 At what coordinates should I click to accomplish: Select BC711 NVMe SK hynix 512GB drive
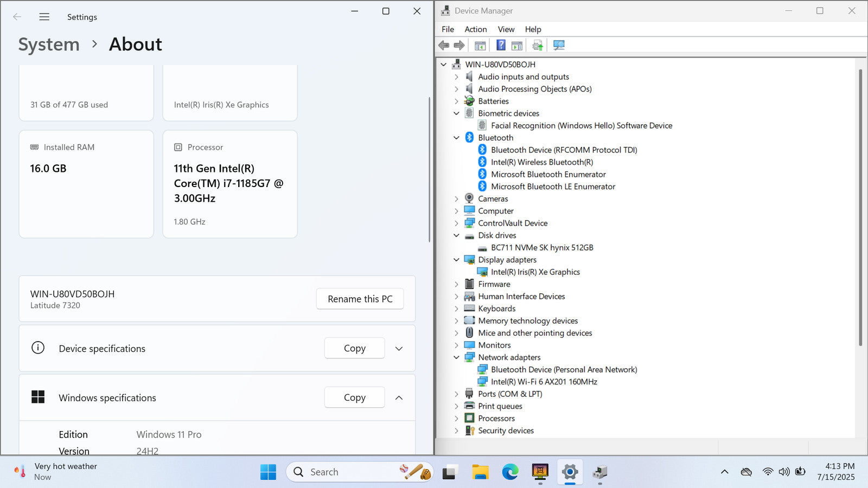542,247
